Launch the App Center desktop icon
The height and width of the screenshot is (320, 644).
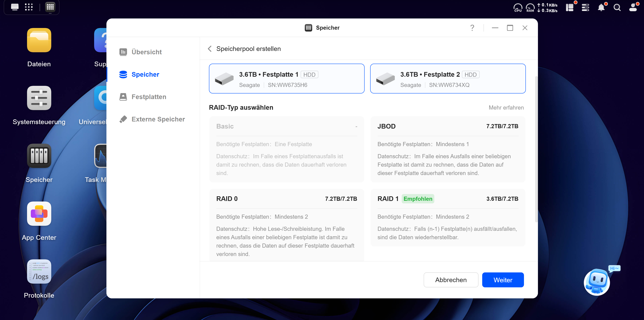39,214
